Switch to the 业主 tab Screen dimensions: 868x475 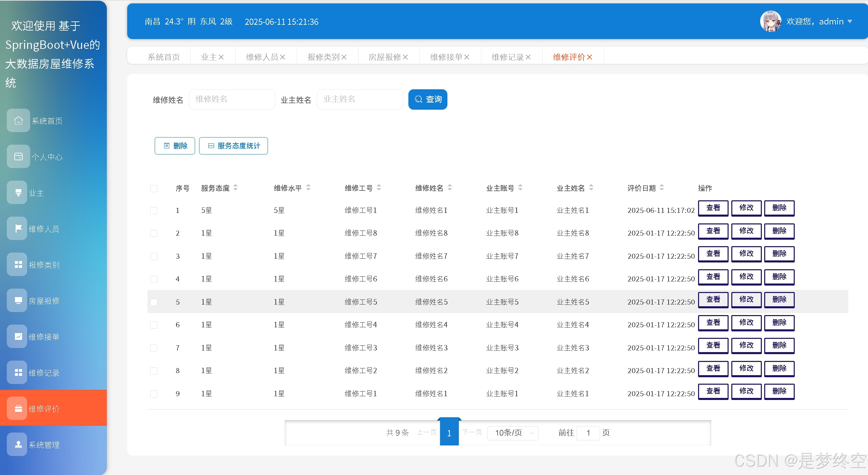point(209,57)
